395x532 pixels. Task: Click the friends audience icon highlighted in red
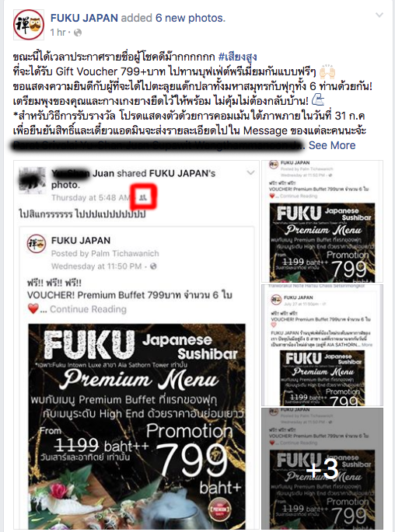(143, 197)
